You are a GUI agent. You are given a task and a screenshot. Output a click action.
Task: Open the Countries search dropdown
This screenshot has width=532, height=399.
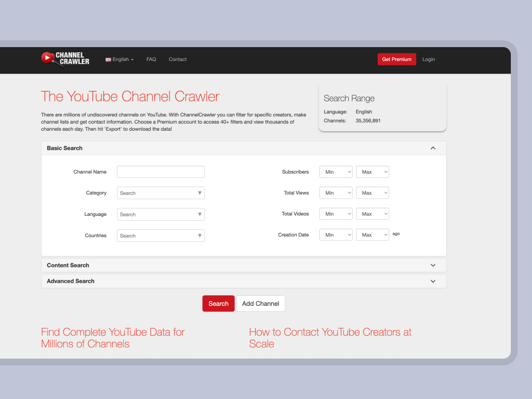point(161,236)
